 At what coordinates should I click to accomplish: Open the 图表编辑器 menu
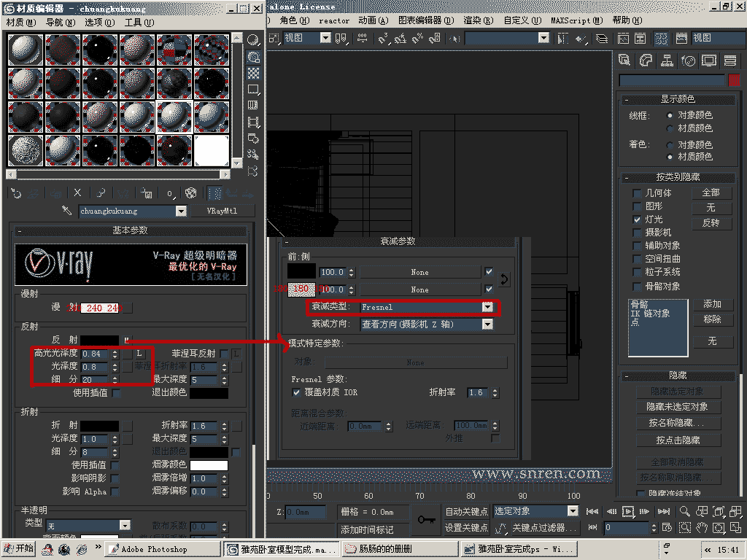click(x=426, y=20)
